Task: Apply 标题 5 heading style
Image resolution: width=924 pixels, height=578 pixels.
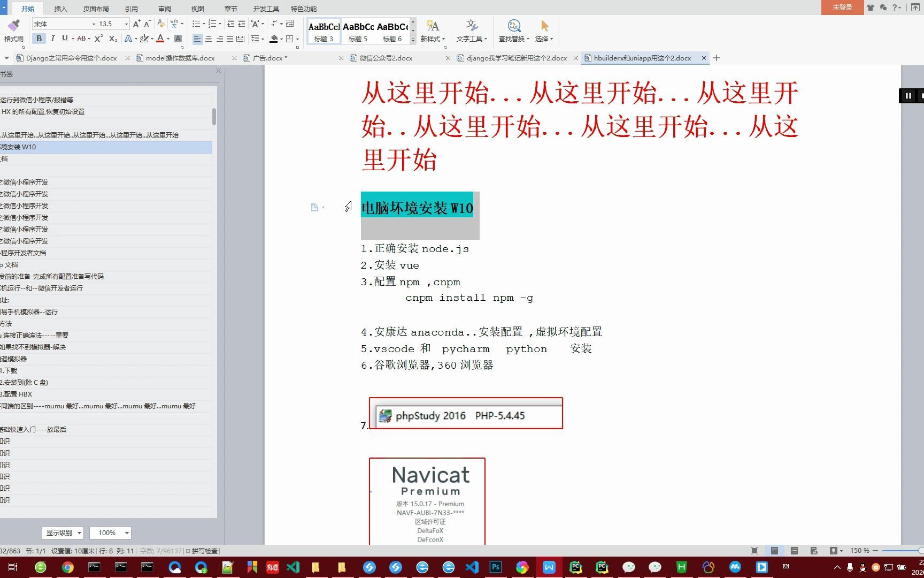Action: point(358,32)
